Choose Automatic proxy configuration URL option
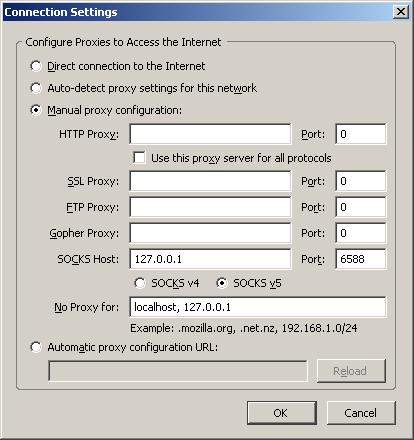This screenshot has height=440, width=414. pos(36,347)
